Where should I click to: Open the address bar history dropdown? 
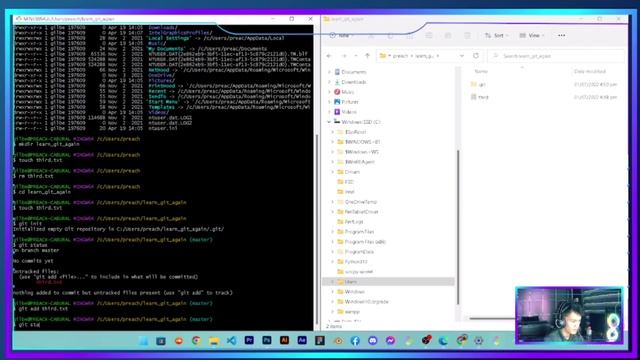462,56
